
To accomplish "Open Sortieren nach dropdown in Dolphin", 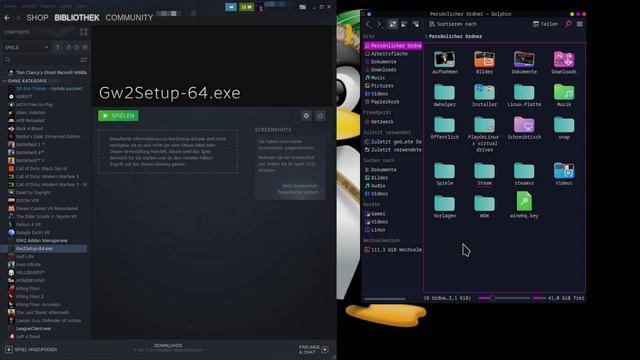I will coord(453,24).
